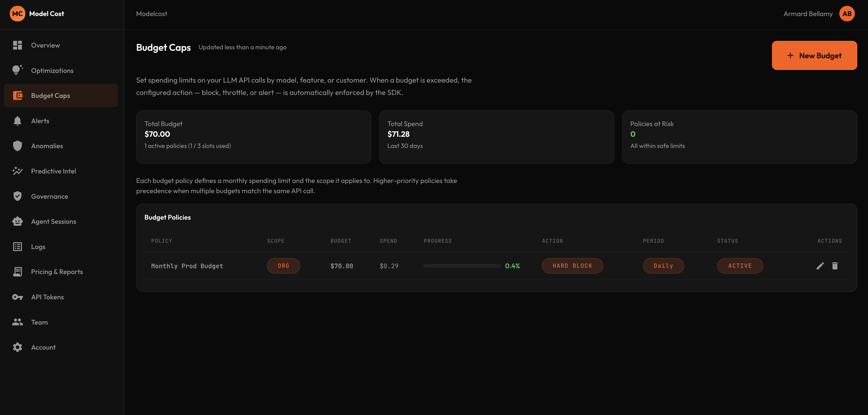Click the Agent Sessions robot icon
The image size is (868, 415).
tap(18, 221)
